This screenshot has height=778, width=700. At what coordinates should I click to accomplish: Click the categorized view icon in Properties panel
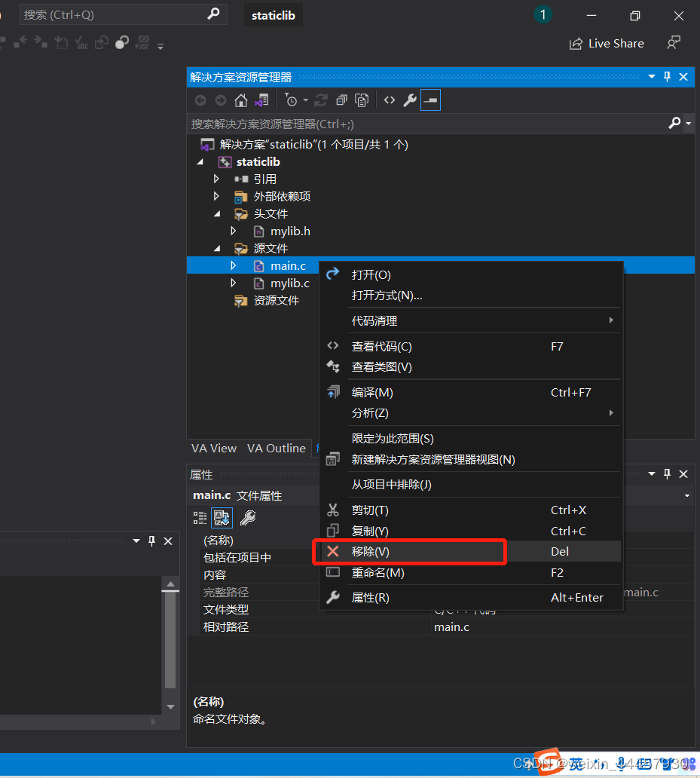200,518
